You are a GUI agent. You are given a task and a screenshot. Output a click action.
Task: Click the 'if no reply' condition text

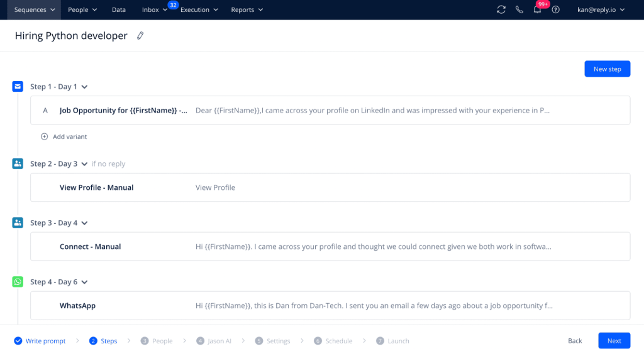tap(108, 164)
